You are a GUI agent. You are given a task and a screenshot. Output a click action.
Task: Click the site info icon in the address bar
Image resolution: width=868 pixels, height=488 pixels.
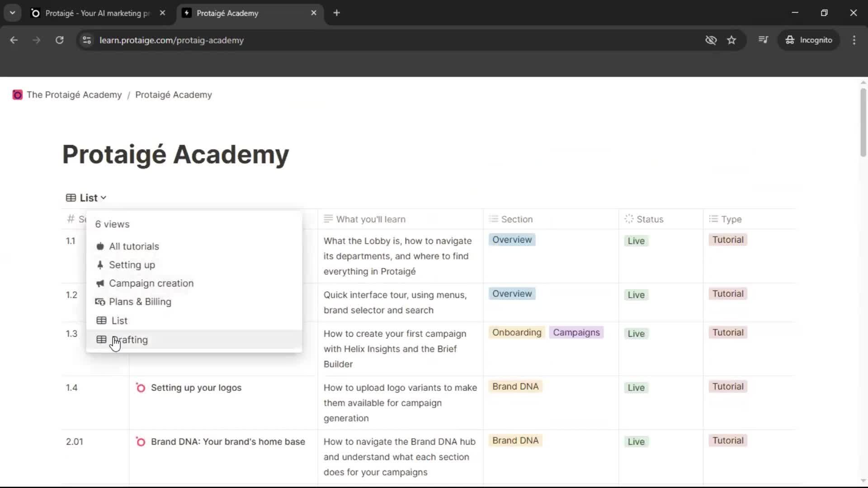pyautogui.click(x=86, y=40)
